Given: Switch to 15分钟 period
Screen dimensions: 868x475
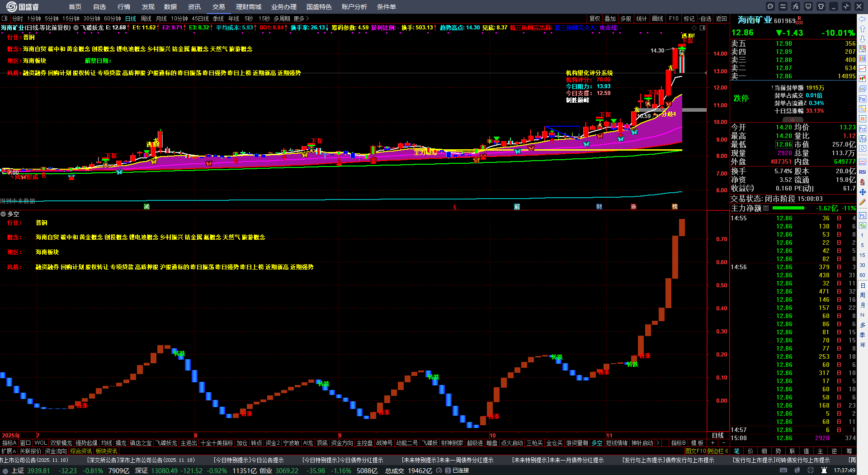Looking at the screenshot, I should click(71, 19).
